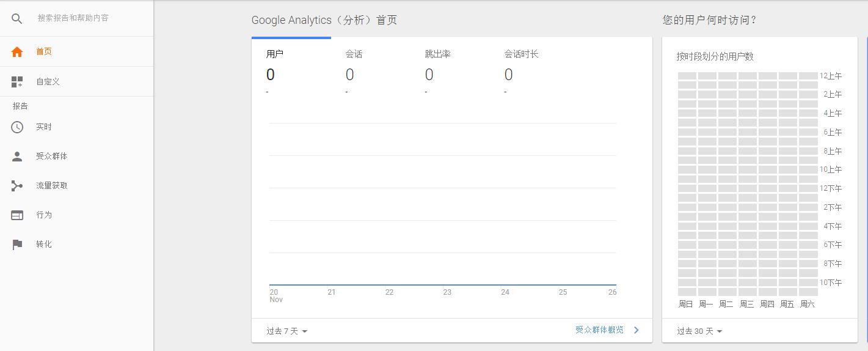Click the 转化 flag icon
The image size is (868, 351).
pos(17,245)
